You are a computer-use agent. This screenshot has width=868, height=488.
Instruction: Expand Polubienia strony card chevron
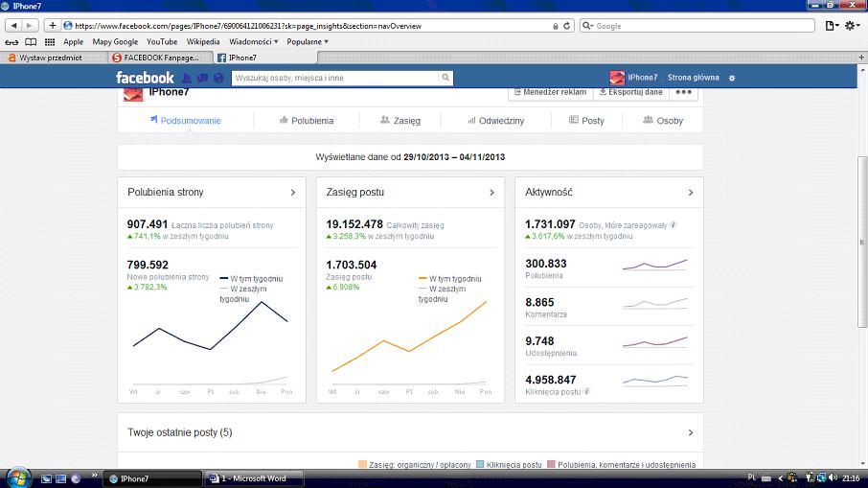[x=293, y=193]
